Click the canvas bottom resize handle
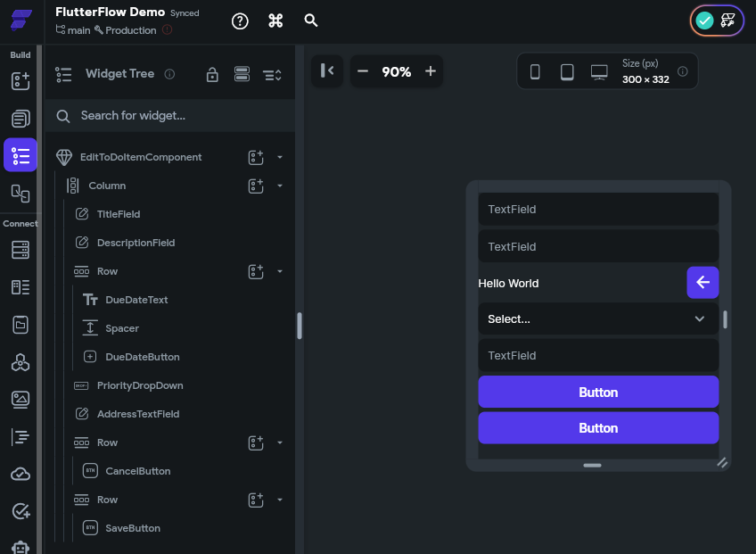The width and height of the screenshot is (756, 554). pyautogui.click(x=592, y=465)
